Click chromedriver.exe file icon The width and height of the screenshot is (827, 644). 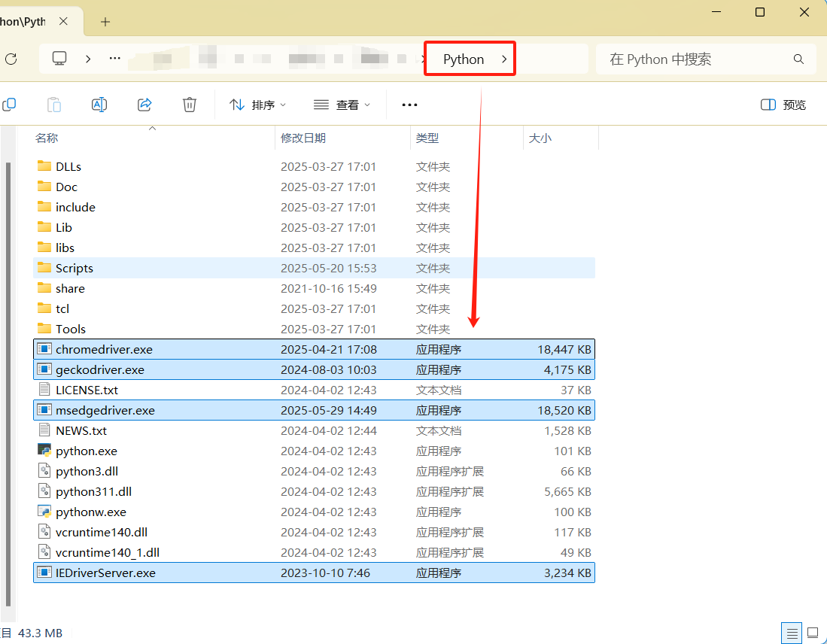45,348
